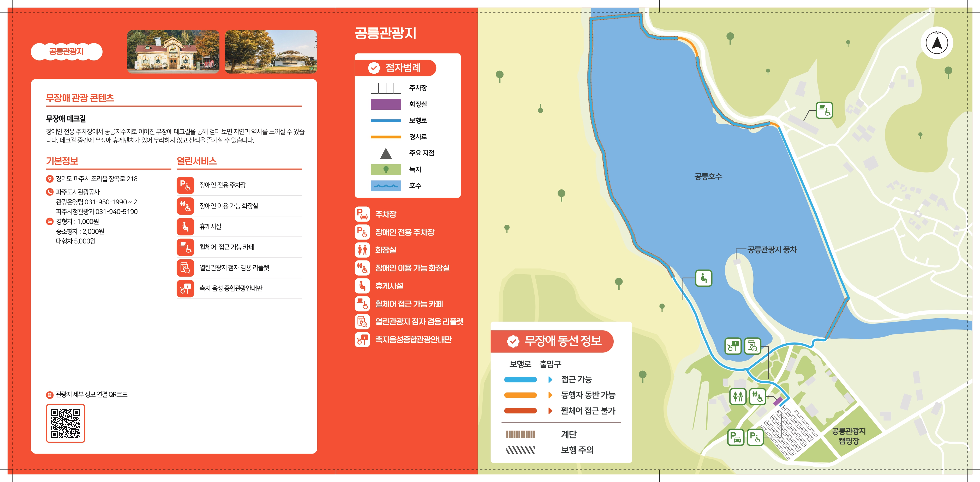Click the check badge in the 점자범례 header
980x482 pixels.
point(374,68)
